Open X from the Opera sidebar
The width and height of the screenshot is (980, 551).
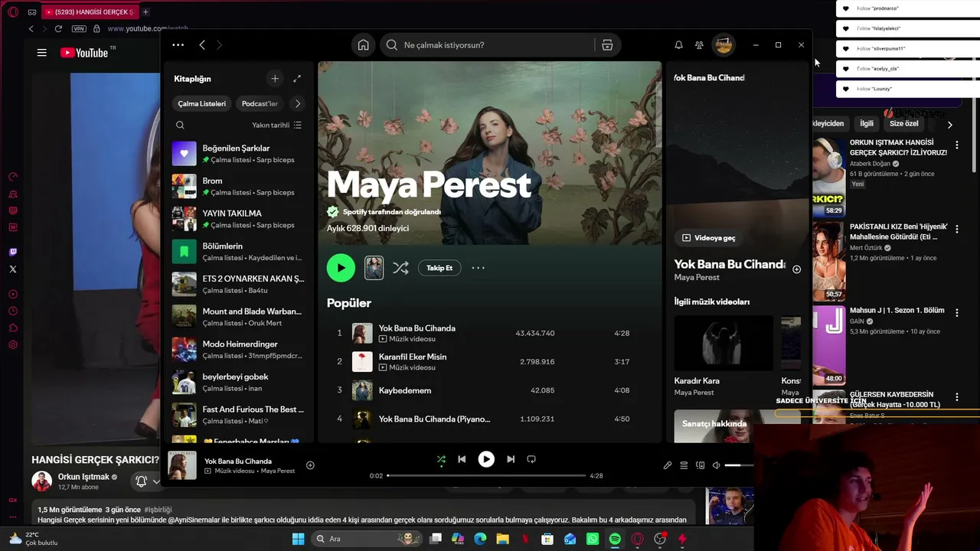(x=12, y=269)
